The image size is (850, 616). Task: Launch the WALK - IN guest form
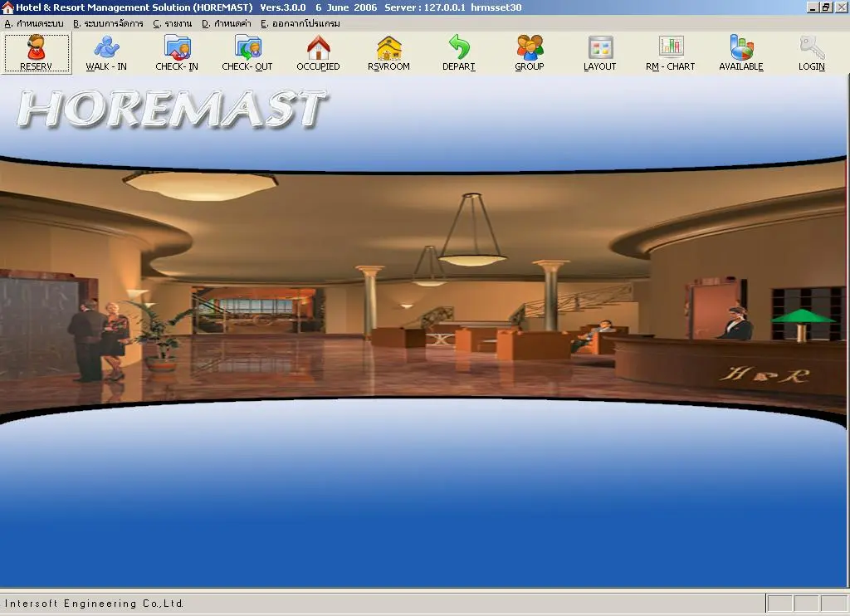click(x=106, y=52)
